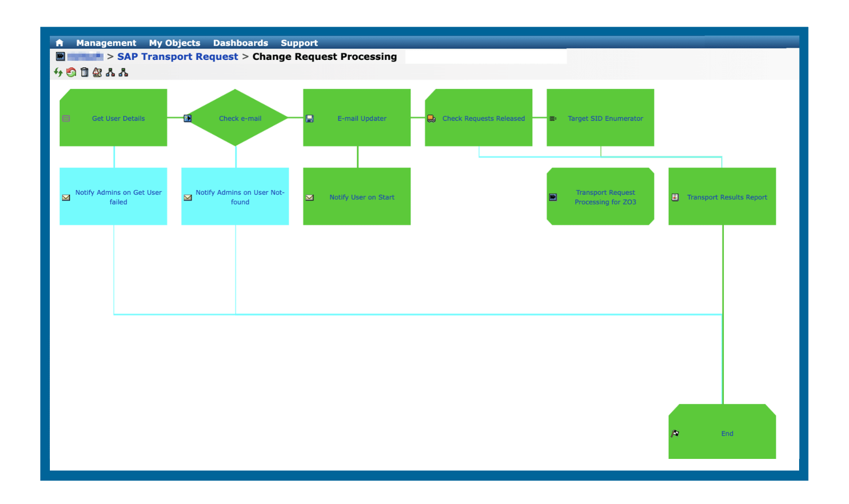This screenshot has width=849, height=504.
Task: Click the reload circular arrows toolbar icon
Action: pyautogui.click(x=71, y=72)
